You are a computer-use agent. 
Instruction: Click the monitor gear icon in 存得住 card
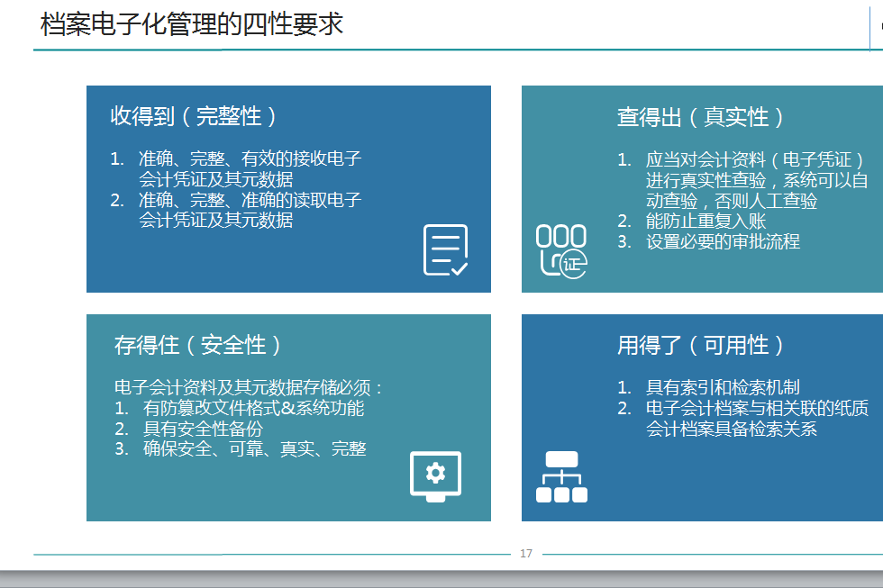(436, 476)
